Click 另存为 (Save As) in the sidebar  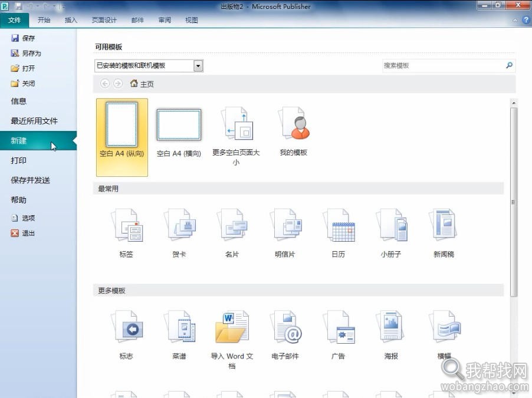coord(26,53)
